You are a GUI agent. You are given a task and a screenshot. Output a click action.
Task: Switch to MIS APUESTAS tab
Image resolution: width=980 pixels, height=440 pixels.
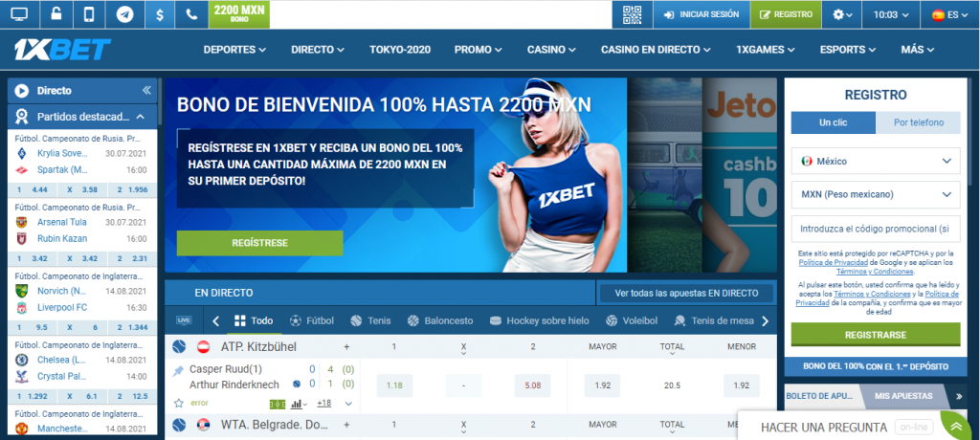coord(903,396)
